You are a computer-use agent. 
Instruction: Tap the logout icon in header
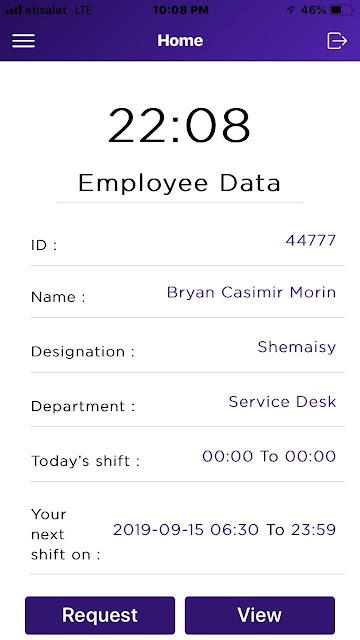[x=337, y=41]
